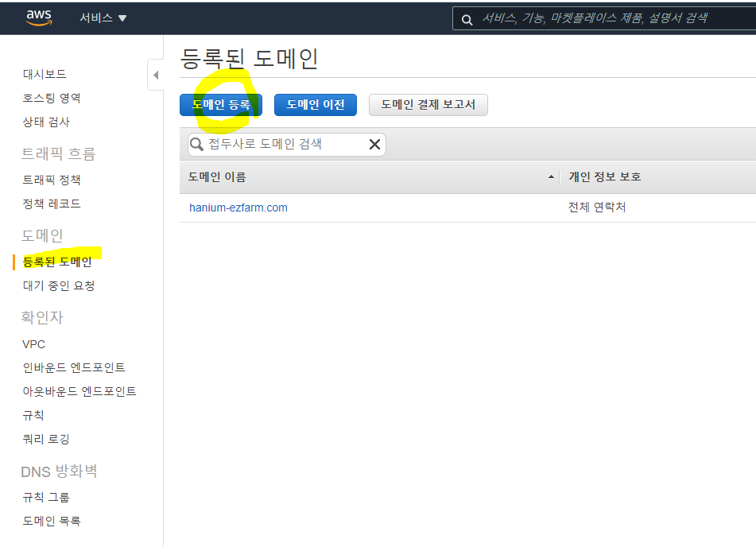Go to 호스팅 영역 in sidebar
The image size is (756, 547).
[x=52, y=98]
